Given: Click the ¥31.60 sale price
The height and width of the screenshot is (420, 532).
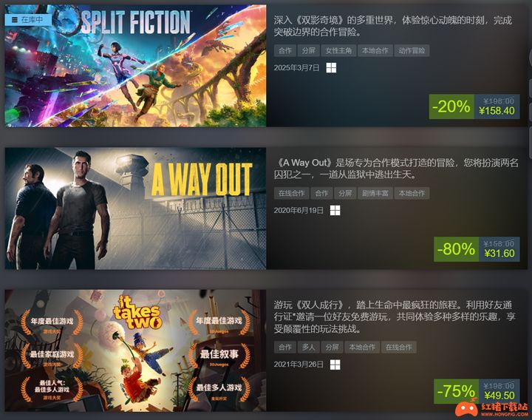Looking at the screenshot, I should pyautogui.click(x=499, y=254).
